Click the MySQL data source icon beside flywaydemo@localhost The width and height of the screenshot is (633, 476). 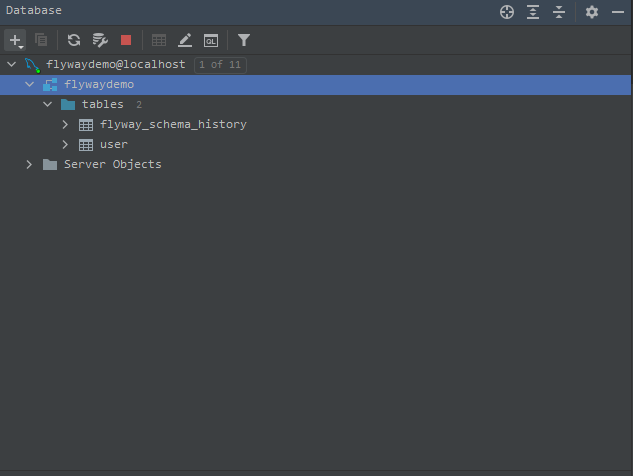tap(32, 65)
